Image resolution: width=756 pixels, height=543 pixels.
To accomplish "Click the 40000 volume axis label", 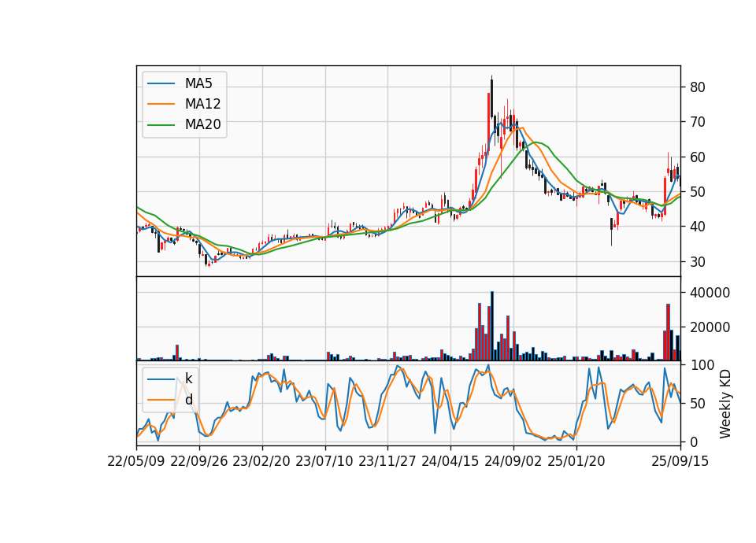I will point(710,293).
